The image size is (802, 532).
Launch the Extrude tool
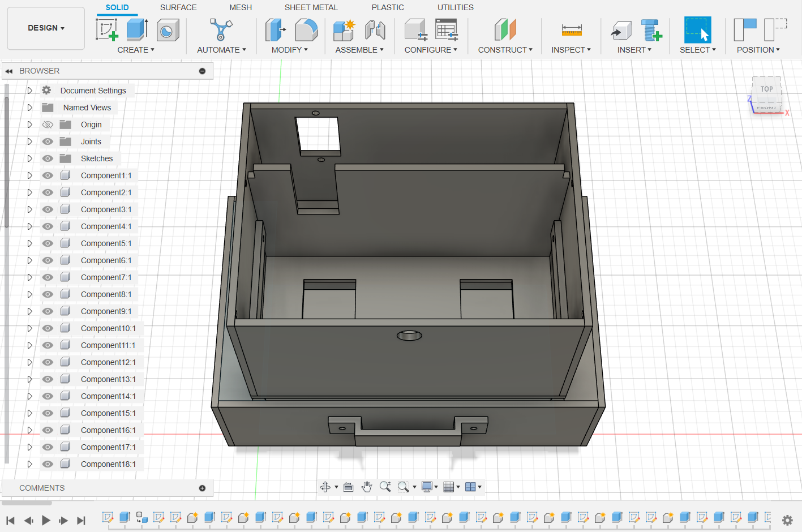pyautogui.click(x=135, y=29)
